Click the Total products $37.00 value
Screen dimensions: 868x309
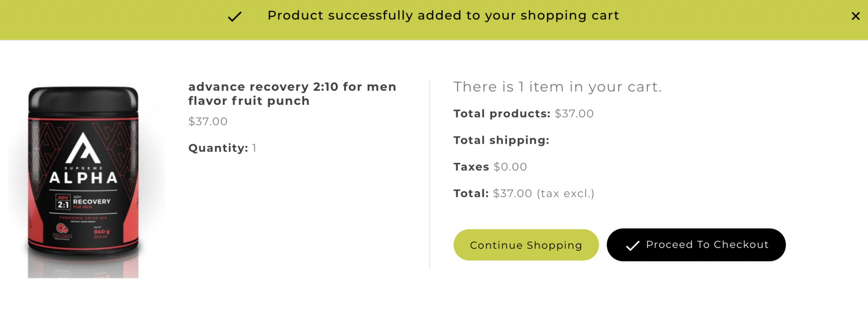574,114
